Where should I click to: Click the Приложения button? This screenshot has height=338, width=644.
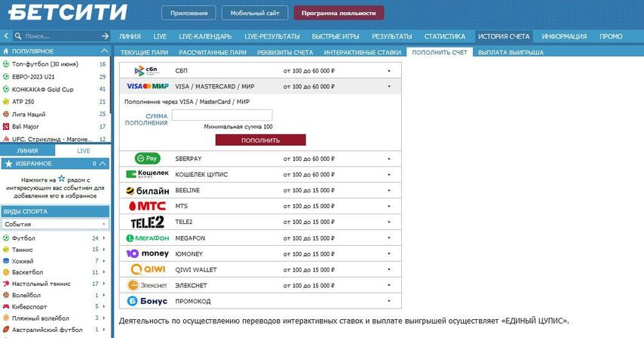click(x=189, y=13)
